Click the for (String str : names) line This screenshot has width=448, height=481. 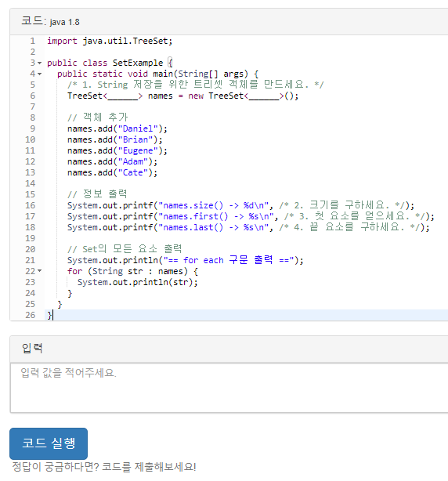point(132,271)
